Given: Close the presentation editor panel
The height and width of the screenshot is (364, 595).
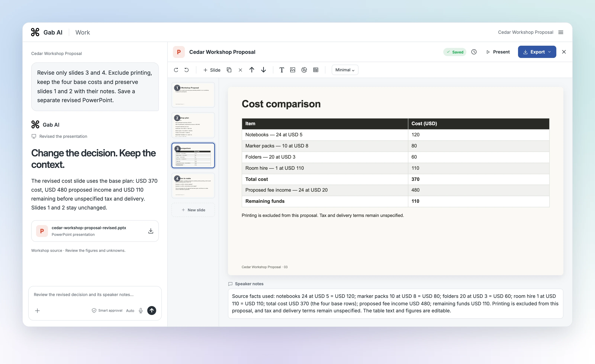Looking at the screenshot, I should (564, 52).
